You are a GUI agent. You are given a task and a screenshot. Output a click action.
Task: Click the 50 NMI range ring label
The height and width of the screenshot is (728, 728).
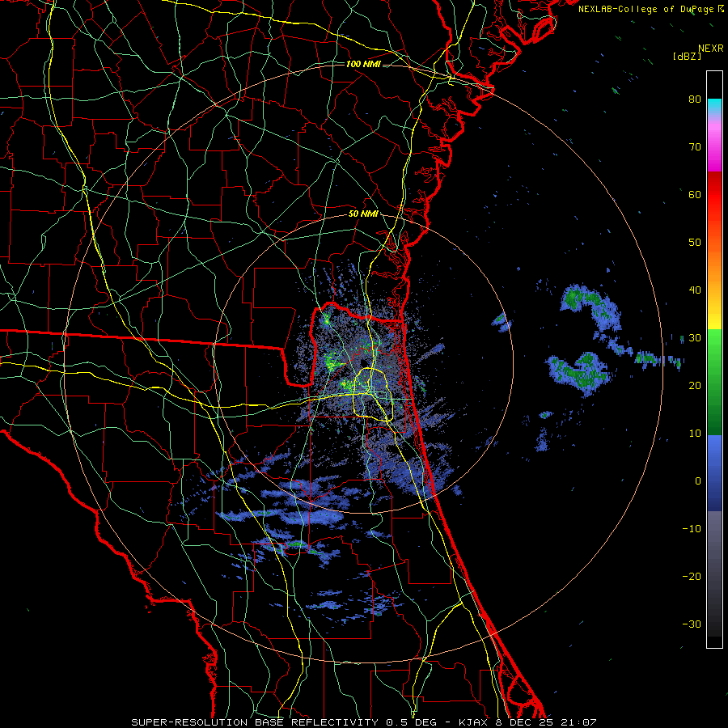coord(363,214)
